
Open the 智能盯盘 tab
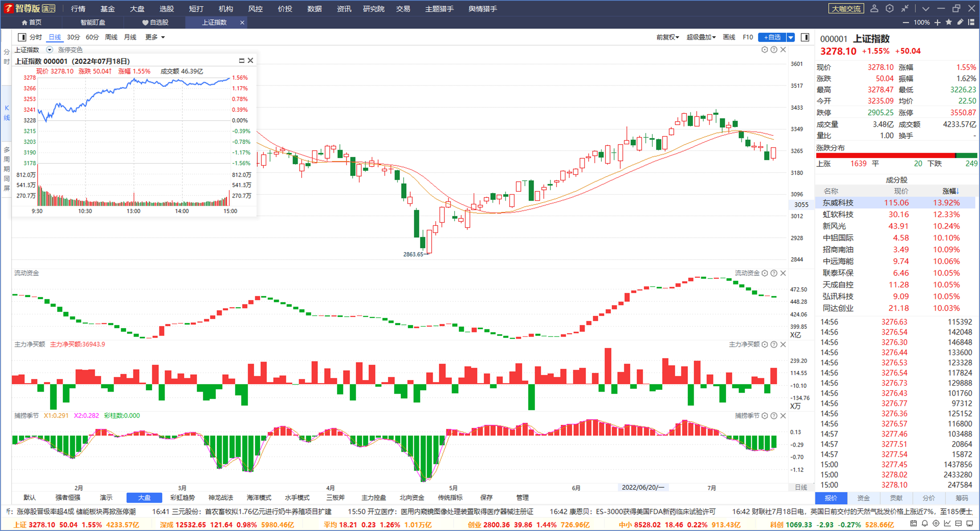click(x=93, y=22)
